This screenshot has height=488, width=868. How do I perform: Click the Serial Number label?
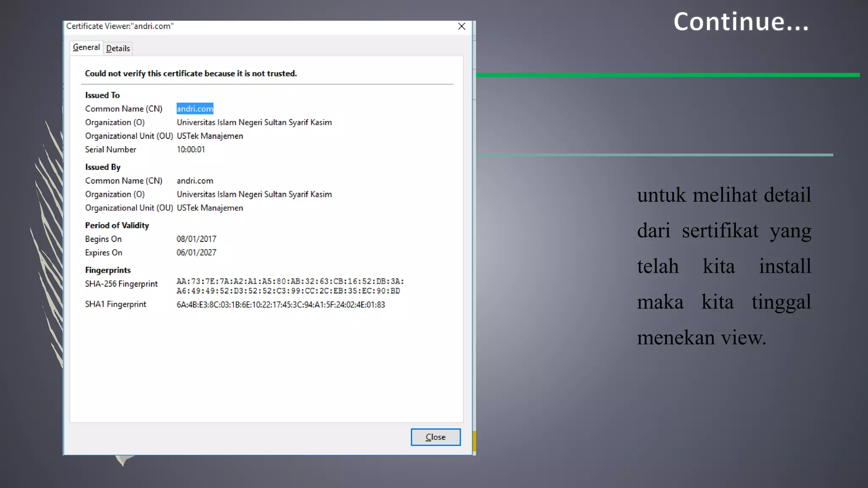[x=111, y=150]
